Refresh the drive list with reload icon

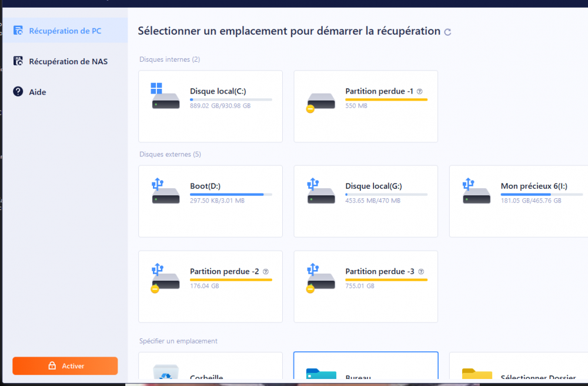[x=447, y=32]
